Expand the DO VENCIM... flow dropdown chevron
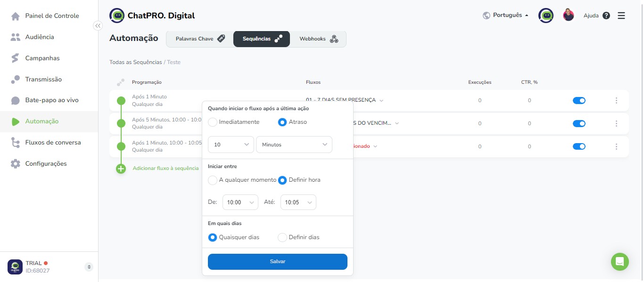 click(x=397, y=123)
